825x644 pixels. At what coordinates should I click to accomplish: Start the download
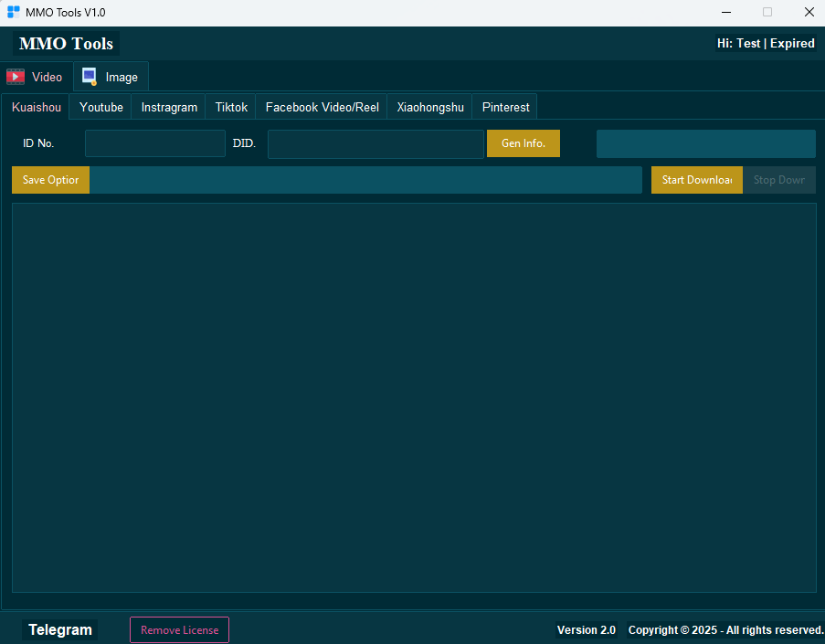coord(696,180)
